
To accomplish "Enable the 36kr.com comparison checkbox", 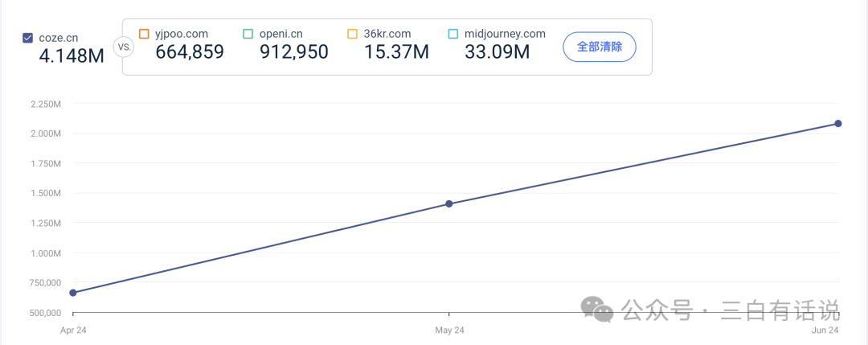I will click(353, 34).
